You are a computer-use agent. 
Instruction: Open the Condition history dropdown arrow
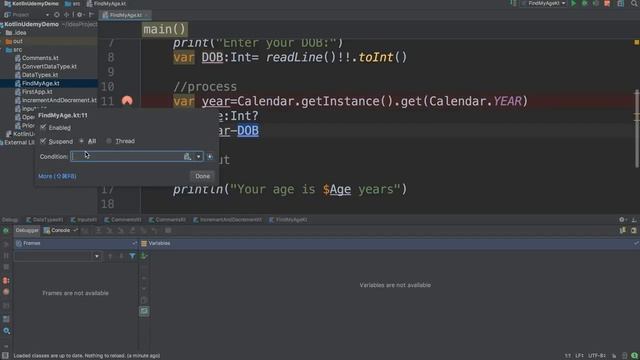198,156
